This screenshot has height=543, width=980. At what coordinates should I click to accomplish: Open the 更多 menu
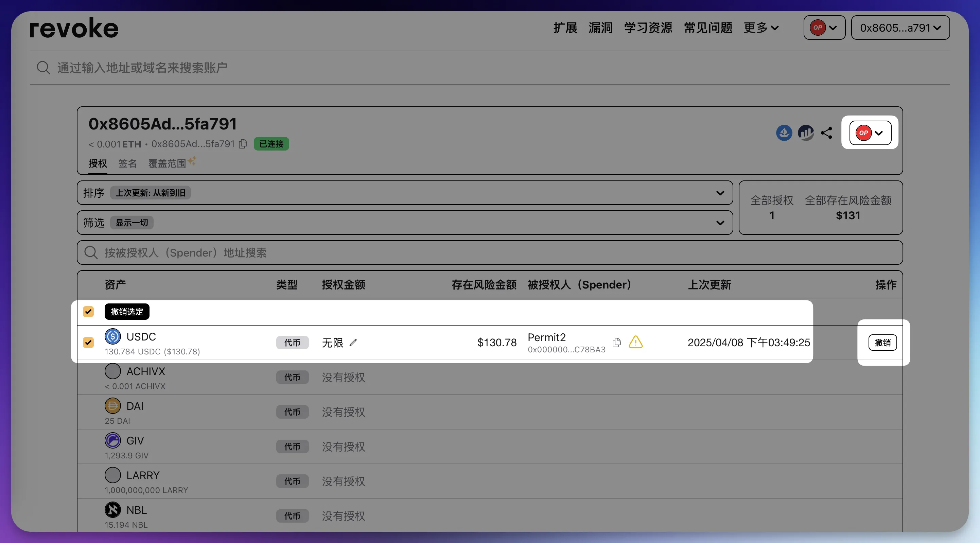(x=761, y=28)
